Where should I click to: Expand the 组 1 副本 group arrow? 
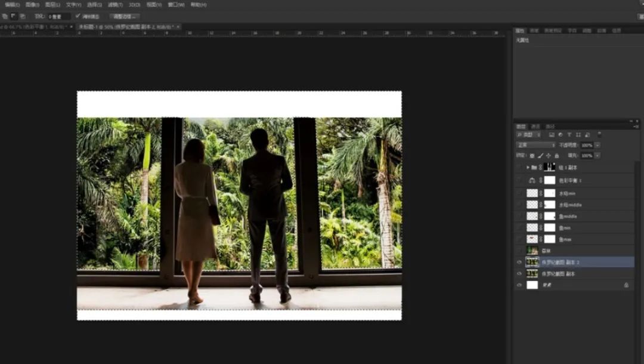(x=528, y=168)
